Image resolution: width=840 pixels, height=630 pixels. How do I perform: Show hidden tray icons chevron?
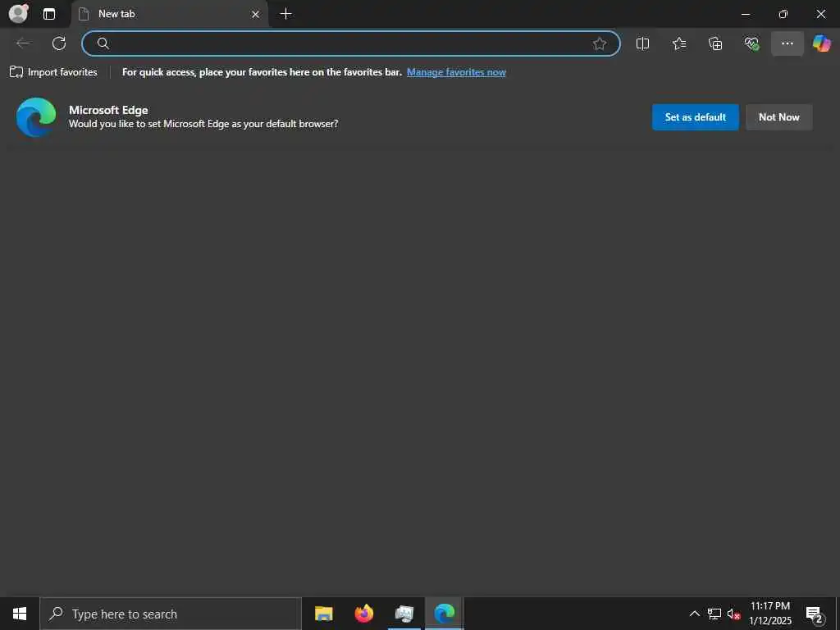[694, 614]
